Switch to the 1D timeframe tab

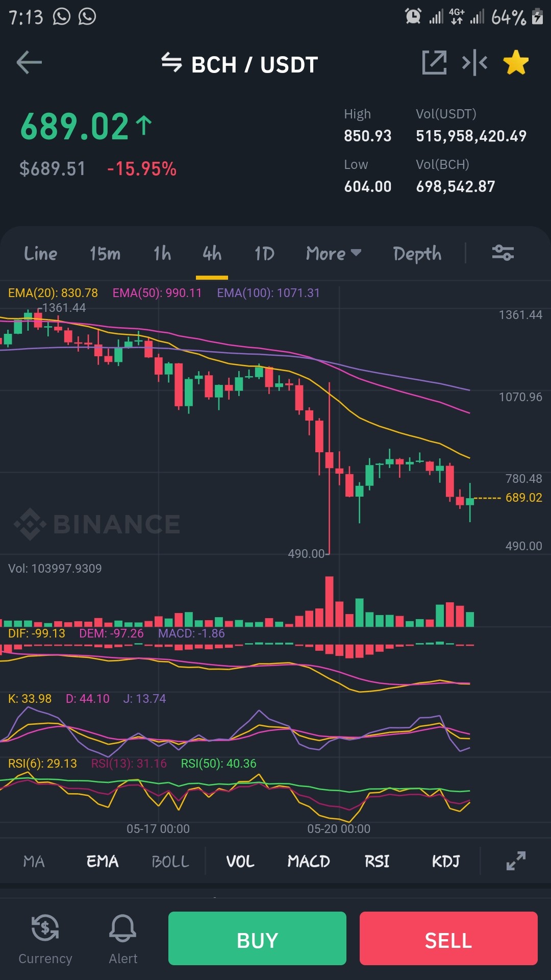pos(264,253)
